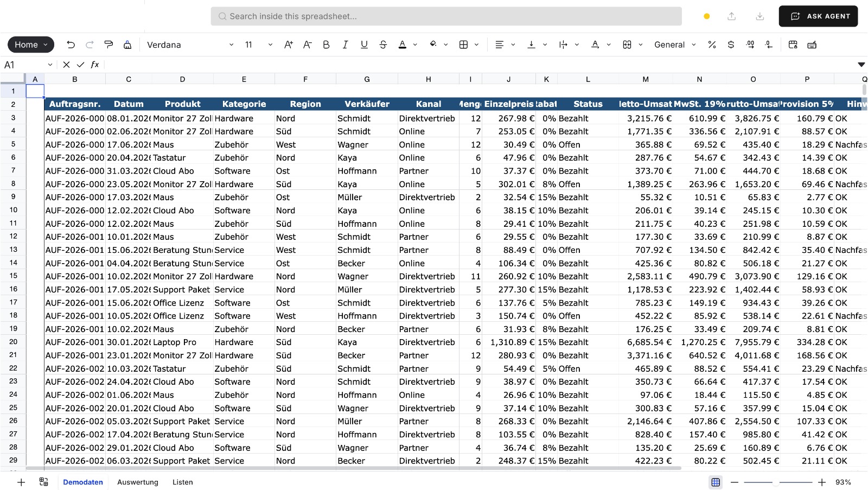
Task: Switch to the Demodaten sheet tab
Action: 83,482
